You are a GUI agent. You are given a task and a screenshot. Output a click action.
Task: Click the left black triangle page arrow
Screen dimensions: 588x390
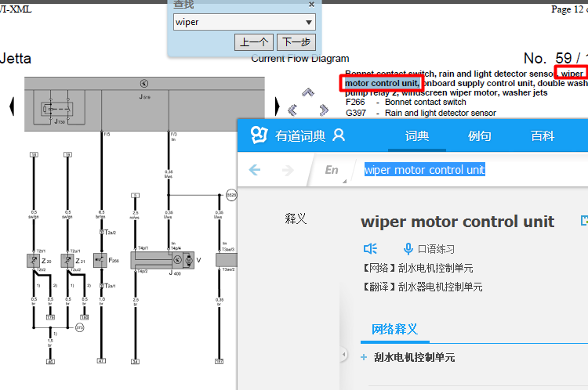[x=12, y=107]
